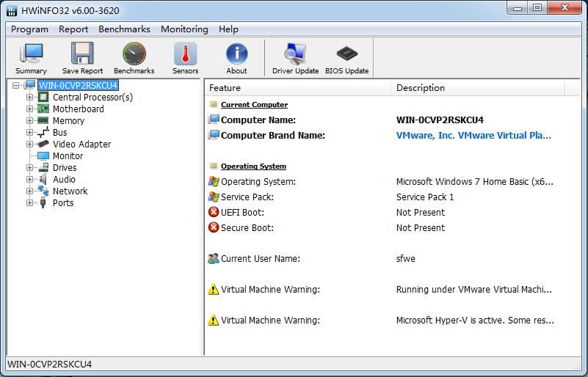Expand the Motherboard node
Screen dimensions: 588x377
pyautogui.click(x=29, y=109)
